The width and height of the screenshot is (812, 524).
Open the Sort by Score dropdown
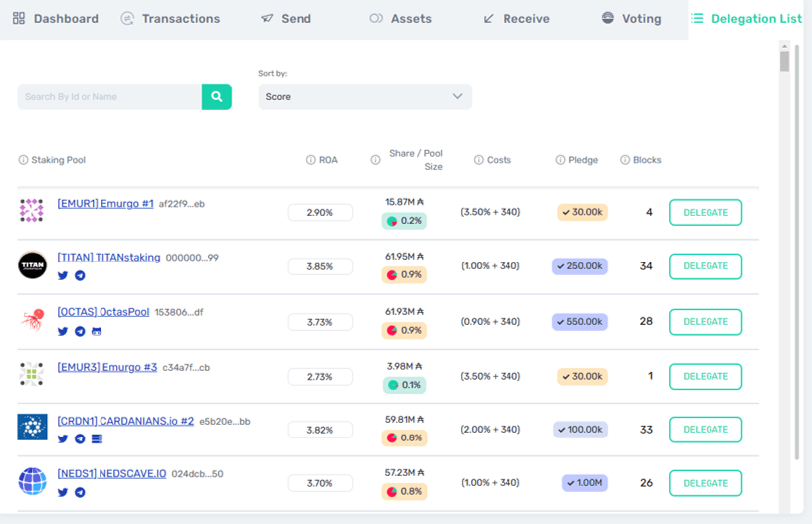click(364, 96)
